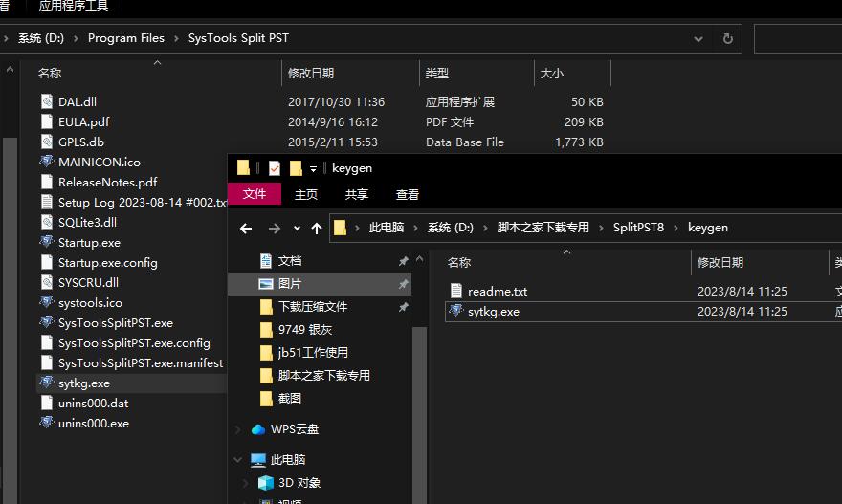
Task: Click the left pane scrollbar in SysTools window
Action: (10, 321)
